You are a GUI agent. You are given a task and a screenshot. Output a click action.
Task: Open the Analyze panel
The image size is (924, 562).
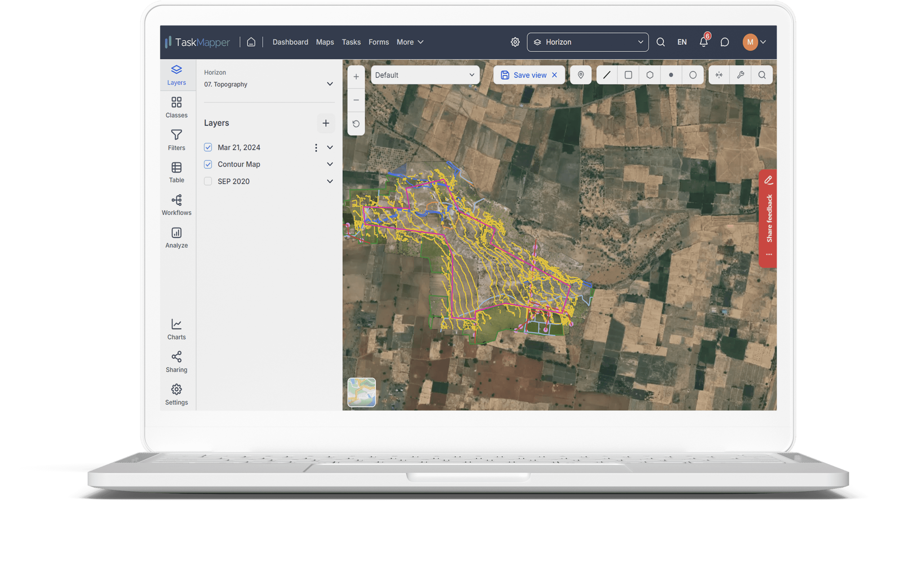[176, 237]
